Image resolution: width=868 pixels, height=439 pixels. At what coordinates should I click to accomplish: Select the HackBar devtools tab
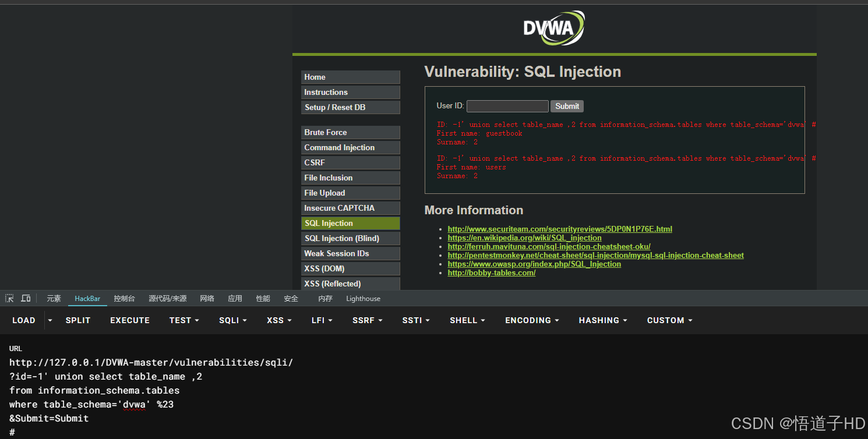pos(87,299)
